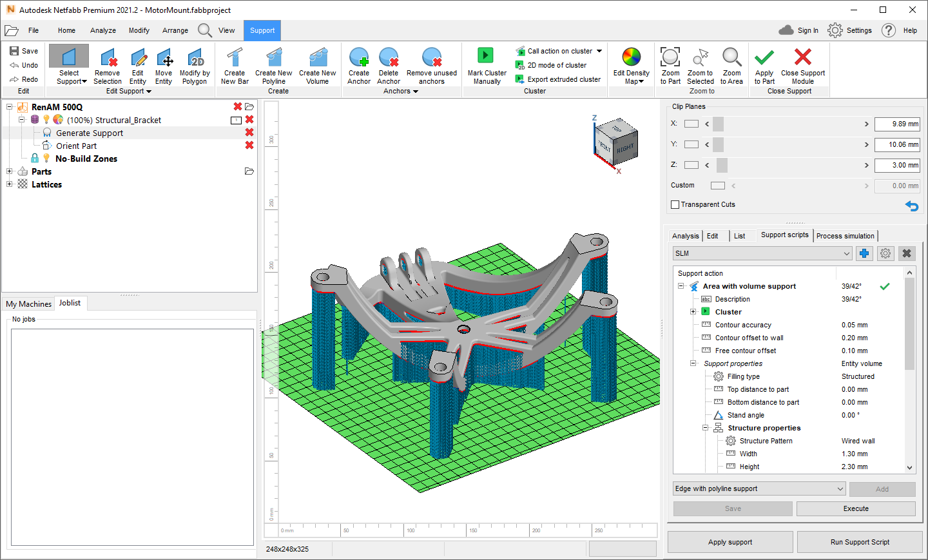This screenshot has width=928, height=560.
Task: Click Remove Selection tool
Action: pos(107,65)
